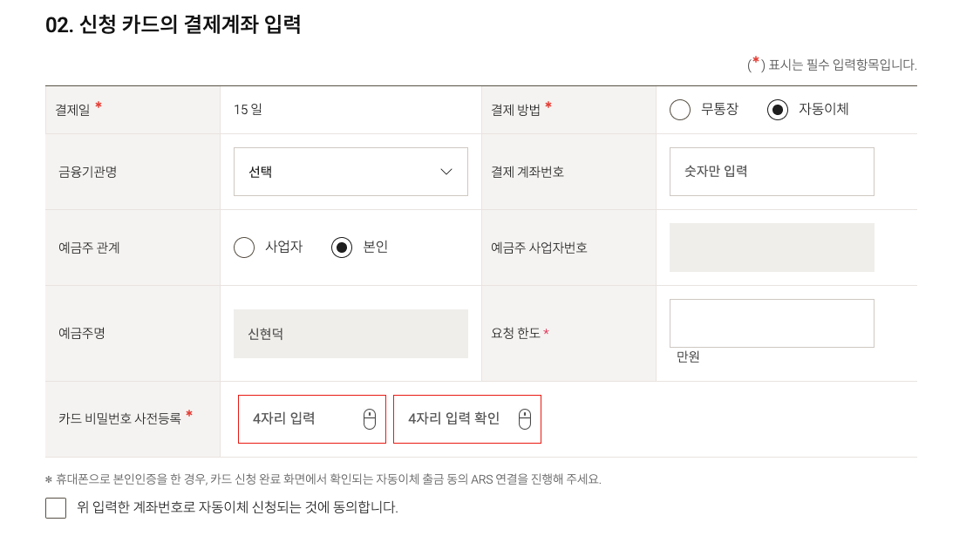Check the auto-transfer consent checkbox
Image resolution: width=980 pixels, height=536 pixels.
[x=56, y=507]
